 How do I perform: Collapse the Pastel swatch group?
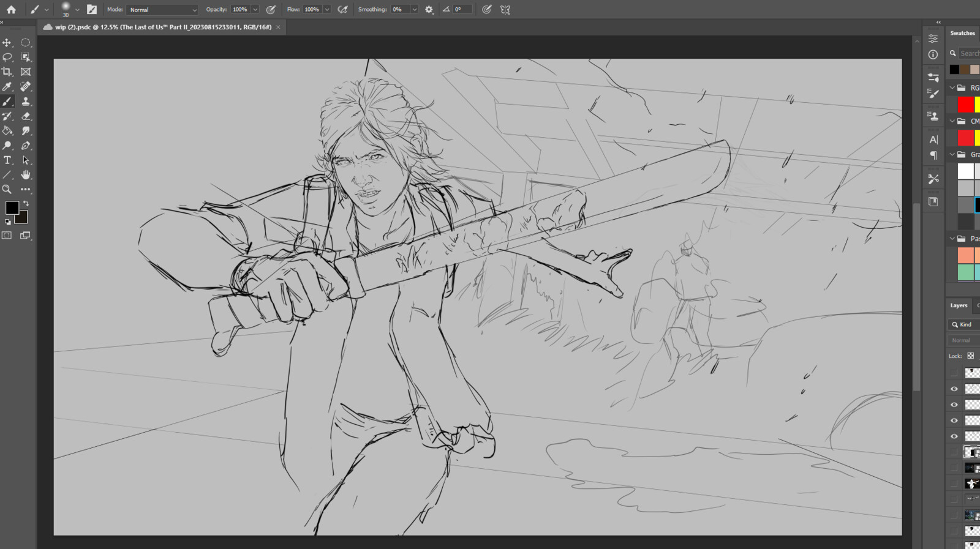pos(952,239)
